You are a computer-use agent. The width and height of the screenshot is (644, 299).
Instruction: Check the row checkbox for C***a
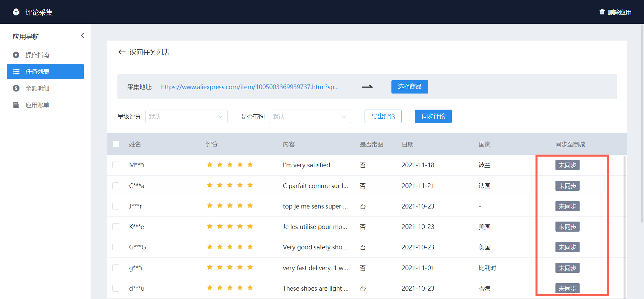click(x=116, y=186)
